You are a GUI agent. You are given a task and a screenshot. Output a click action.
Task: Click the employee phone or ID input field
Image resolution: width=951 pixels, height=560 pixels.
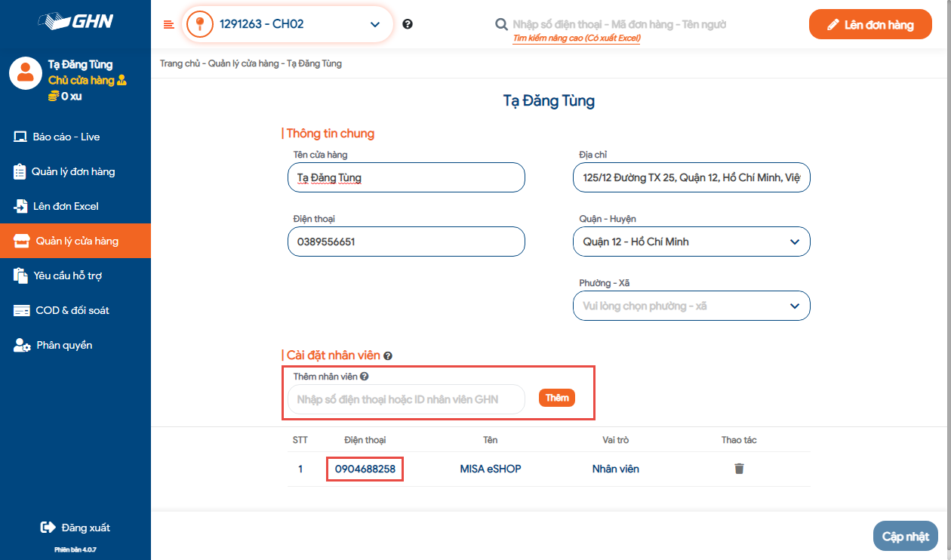tap(406, 399)
